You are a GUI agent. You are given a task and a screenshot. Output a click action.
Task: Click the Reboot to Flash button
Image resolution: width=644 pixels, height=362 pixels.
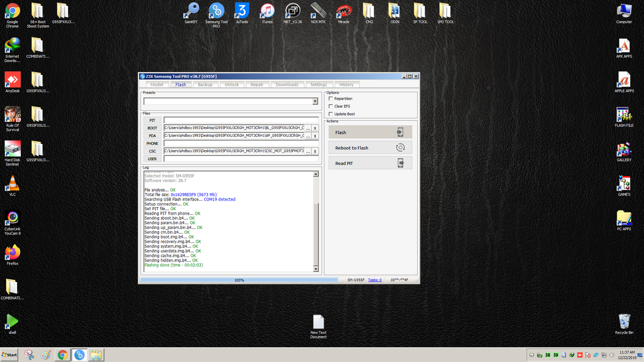[x=370, y=148]
